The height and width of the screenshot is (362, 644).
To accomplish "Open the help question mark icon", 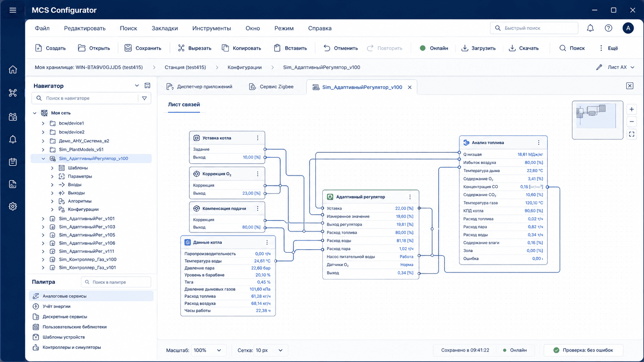I will 609,28.
